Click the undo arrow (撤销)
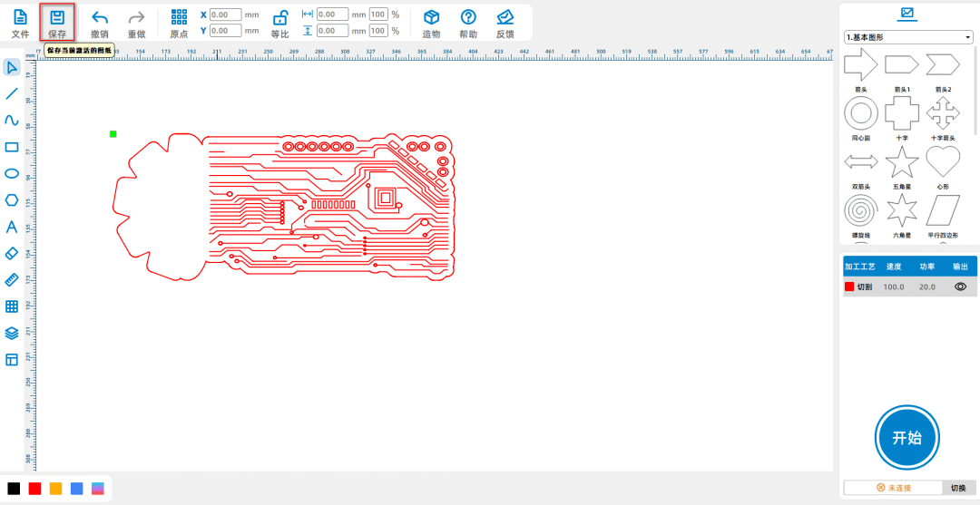980x505 pixels. click(x=100, y=18)
